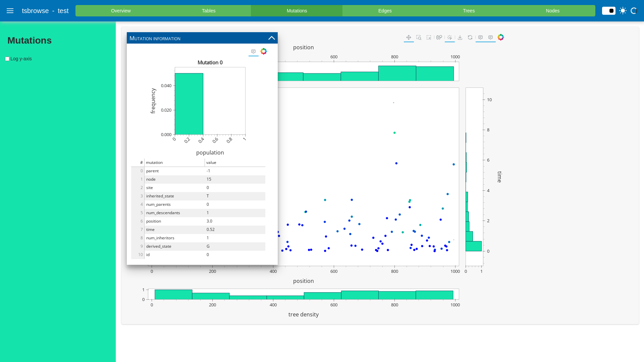
Task: Click the Mutation information card header
Action: pos(202,38)
